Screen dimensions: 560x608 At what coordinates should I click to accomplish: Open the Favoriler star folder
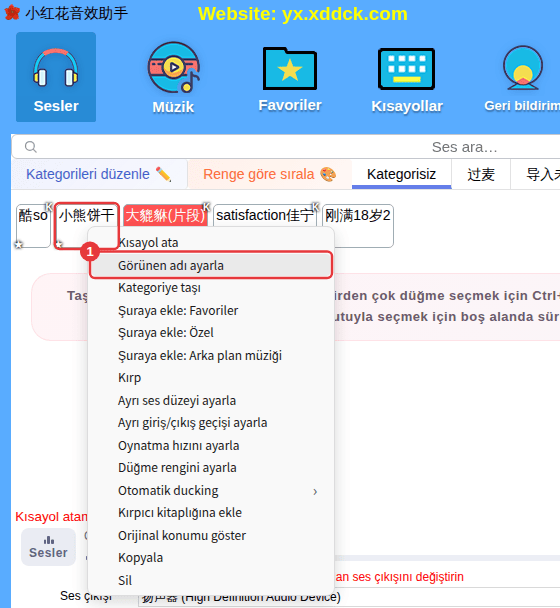[x=290, y=79]
